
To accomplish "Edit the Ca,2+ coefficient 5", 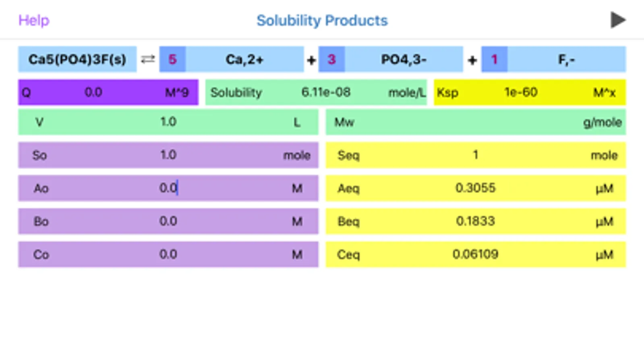I will [172, 60].
